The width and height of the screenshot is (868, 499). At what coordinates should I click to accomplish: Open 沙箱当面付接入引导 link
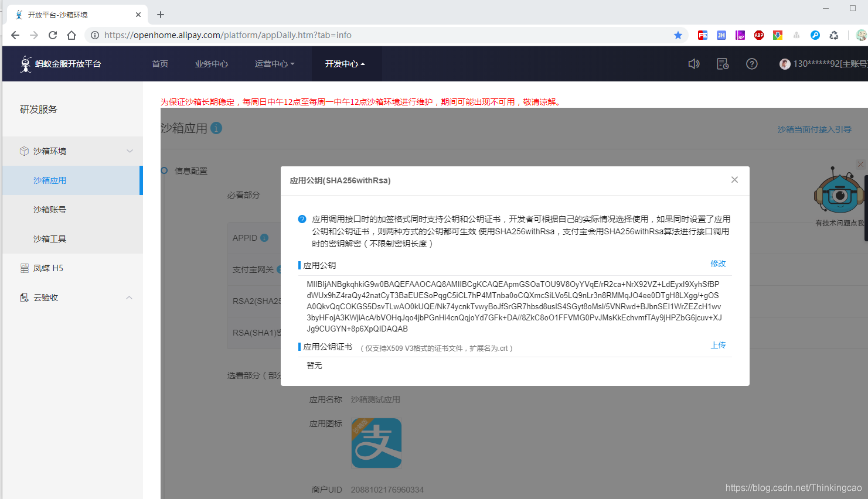[x=814, y=129]
